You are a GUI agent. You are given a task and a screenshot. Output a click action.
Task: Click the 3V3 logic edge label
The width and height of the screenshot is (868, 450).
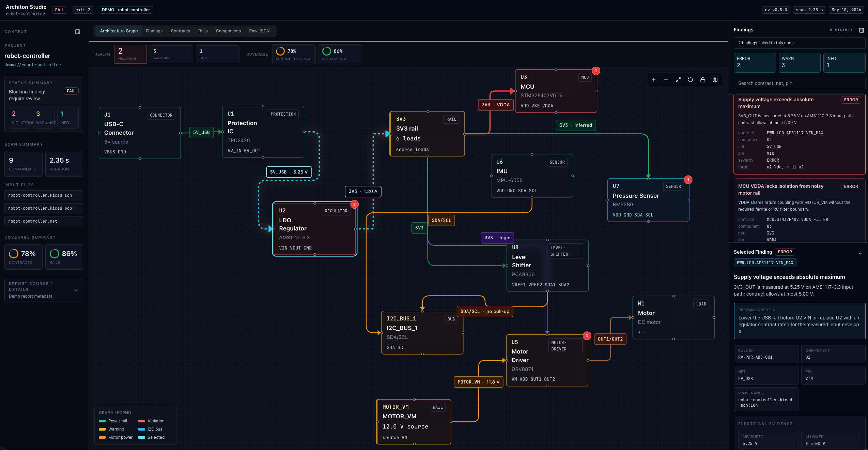point(497,238)
